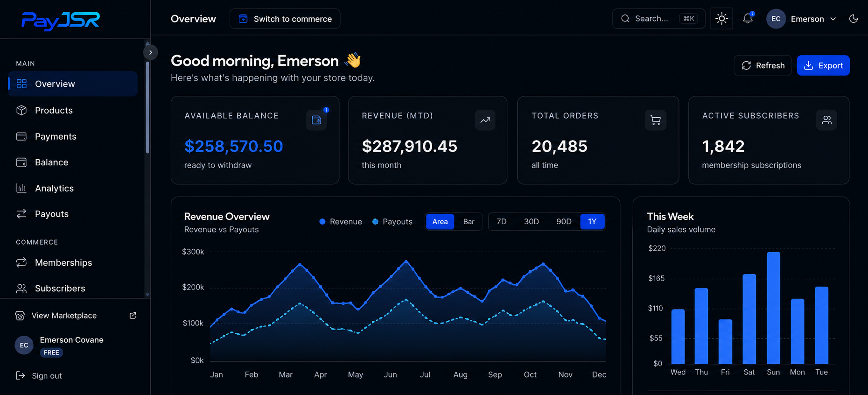Screen dimensions: 868x395
Task: Set chart range to 7D
Action: (x=502, y=221)
